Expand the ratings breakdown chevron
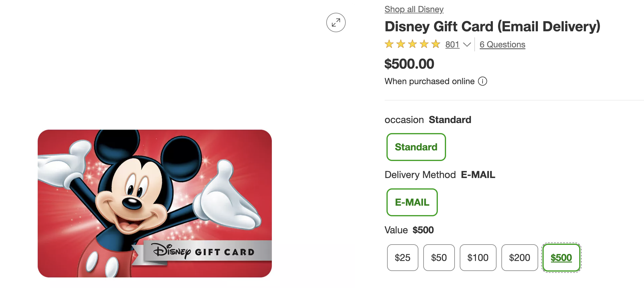644x288 pixels. pyautogui.click(x=467, y=45)
